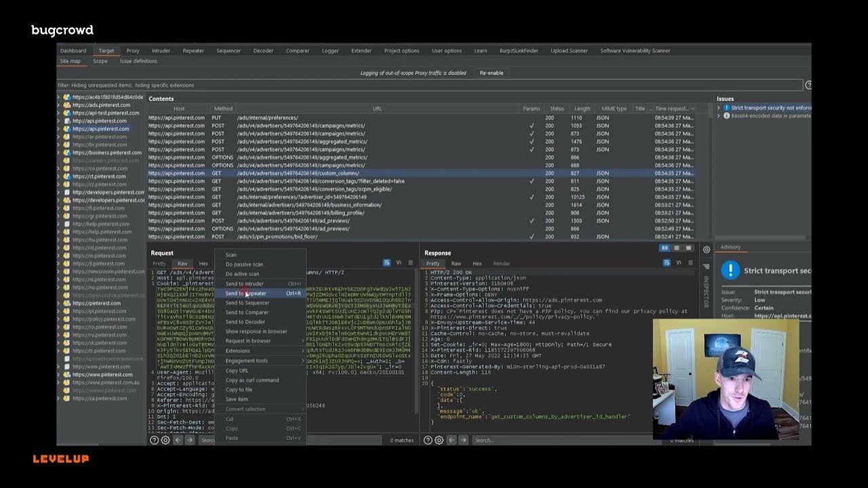
Task: Click the Inspector panel list icon
Action: click(x=707, y=266)
